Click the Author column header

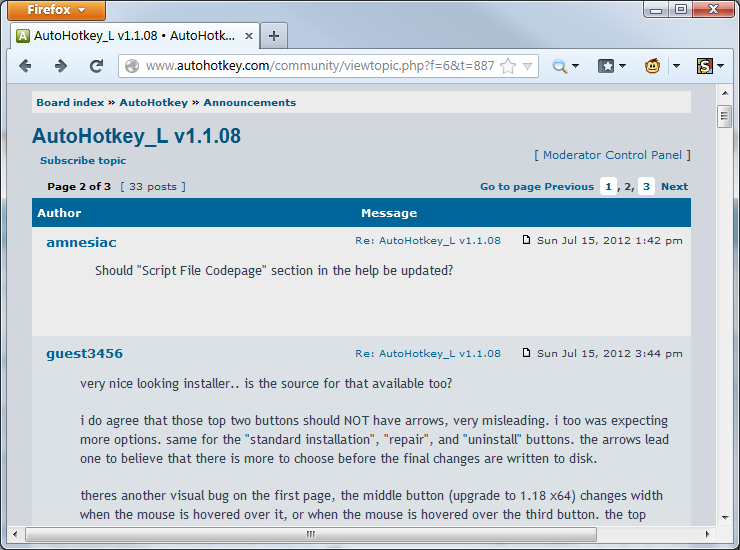point(59,213)
